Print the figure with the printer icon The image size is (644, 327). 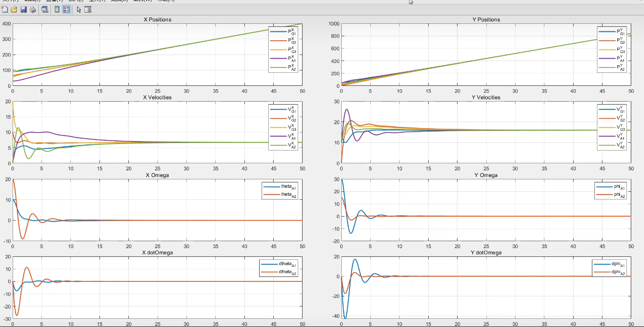point(33,10)
